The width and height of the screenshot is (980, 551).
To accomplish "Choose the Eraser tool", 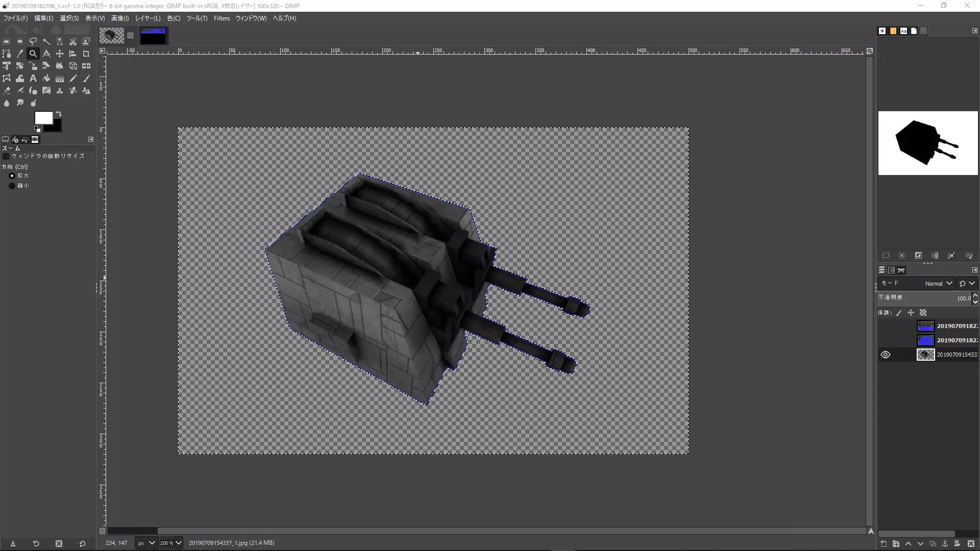I will pos(7,91).
